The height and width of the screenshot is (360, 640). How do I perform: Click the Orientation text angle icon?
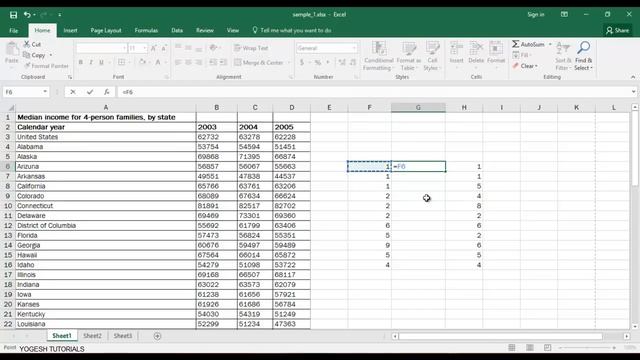tap(213, 48)
